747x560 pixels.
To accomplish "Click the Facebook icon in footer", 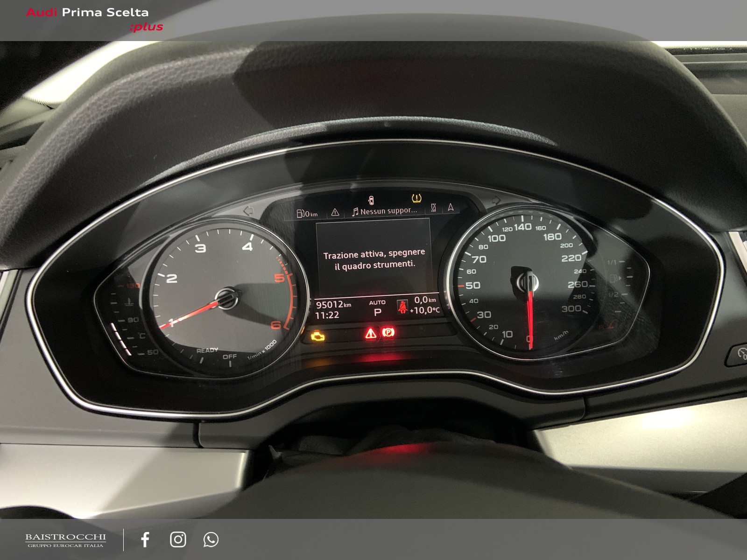I will pos(145,539).
